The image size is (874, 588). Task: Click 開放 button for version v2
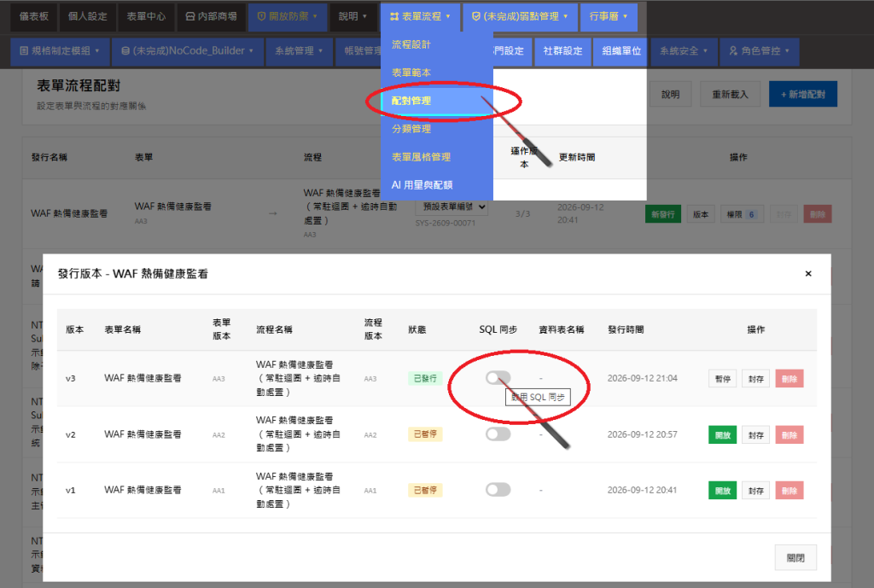click(723, 434)
